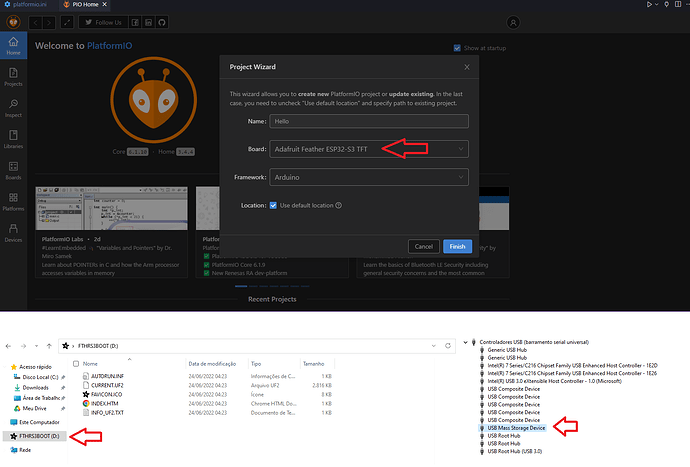This screenshot has height=467, width=690.
Task: Click the Finish button
Action: coord(457,246)
